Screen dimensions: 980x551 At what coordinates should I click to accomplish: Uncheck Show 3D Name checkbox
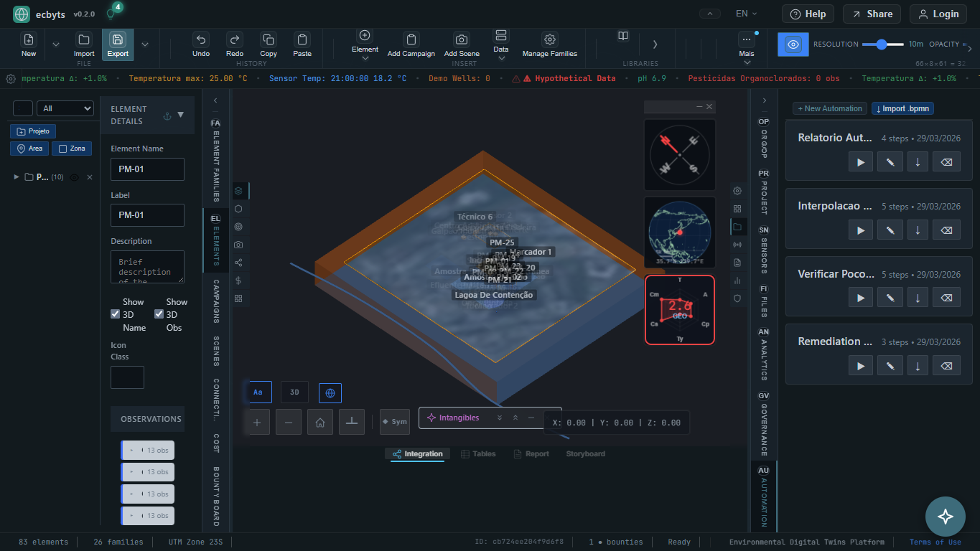coord(115,314)
